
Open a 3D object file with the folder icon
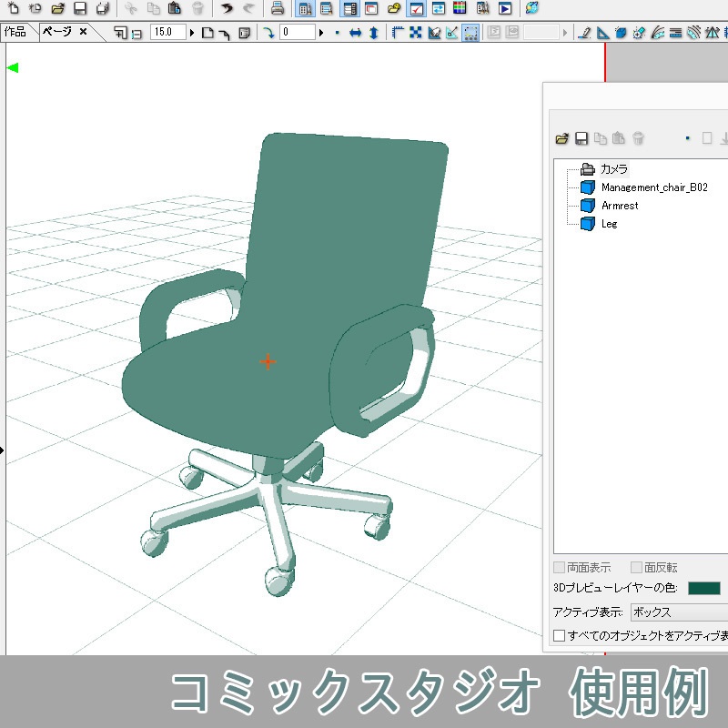(562, 138)
